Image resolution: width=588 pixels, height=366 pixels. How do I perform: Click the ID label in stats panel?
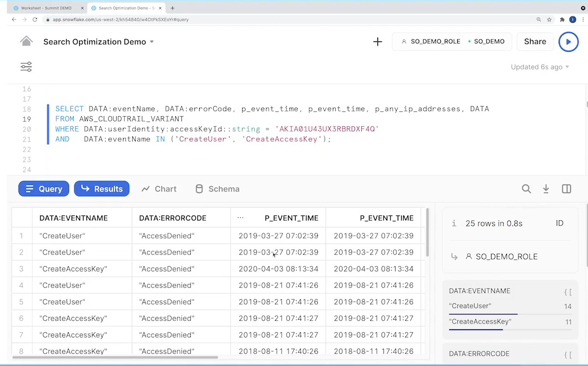tap(560, 223)
